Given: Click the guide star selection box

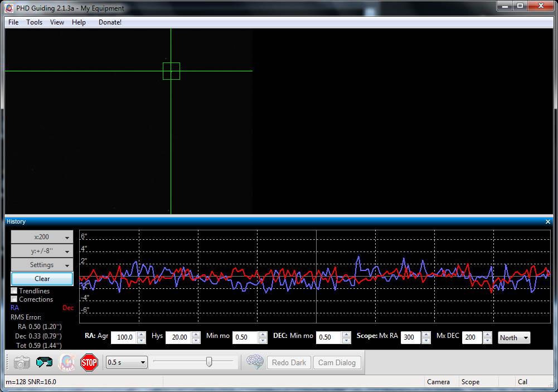Looking at the screenshot, I should click(171, 71).
